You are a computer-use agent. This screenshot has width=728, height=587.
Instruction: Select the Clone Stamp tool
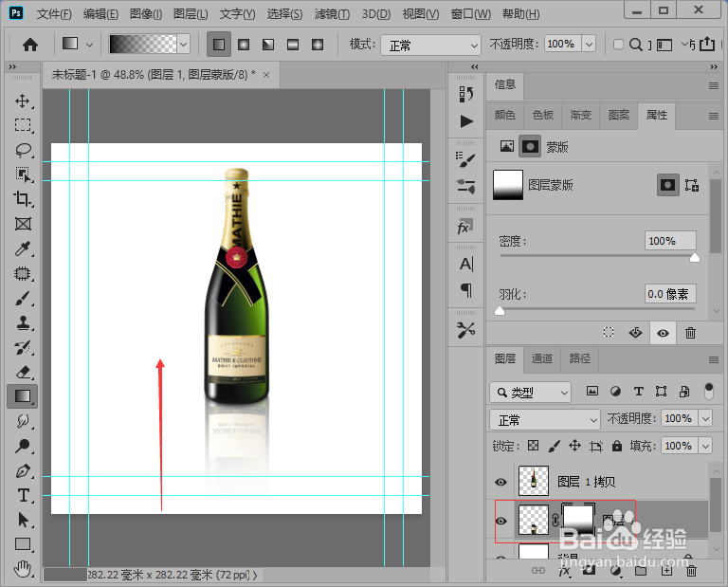23,322
